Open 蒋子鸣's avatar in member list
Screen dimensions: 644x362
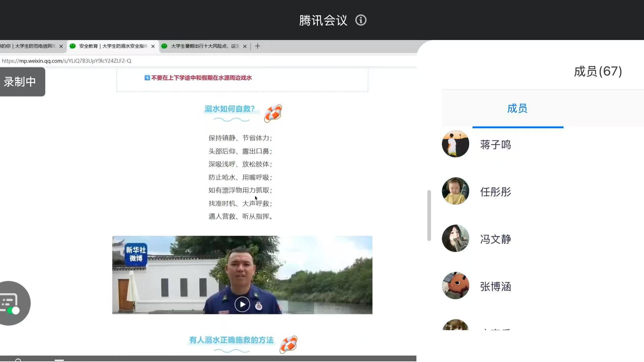pyautogui.click(x=455, y=144)
